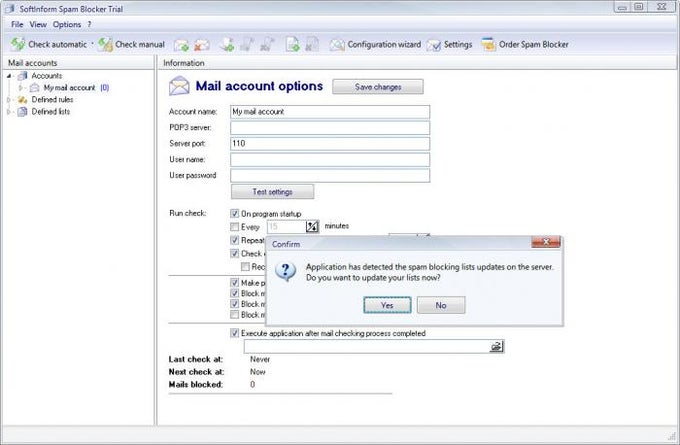Decline the update with No

(441, 305)
